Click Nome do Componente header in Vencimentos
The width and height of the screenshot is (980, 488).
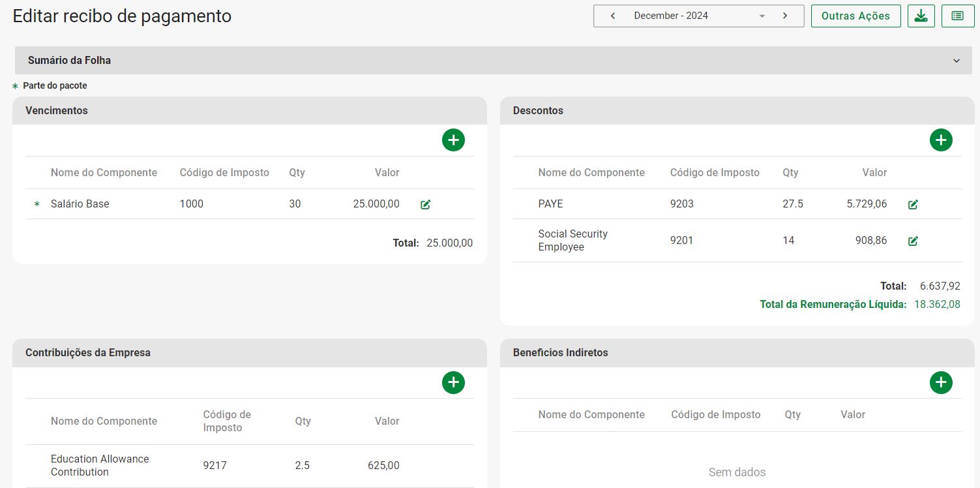[x=104, y=173]
